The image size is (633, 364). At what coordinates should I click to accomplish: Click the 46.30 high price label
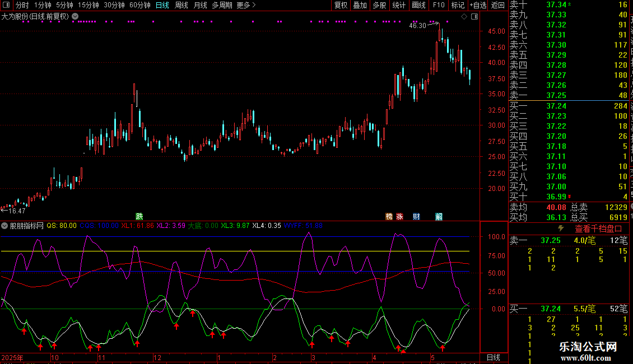(417, 26)
